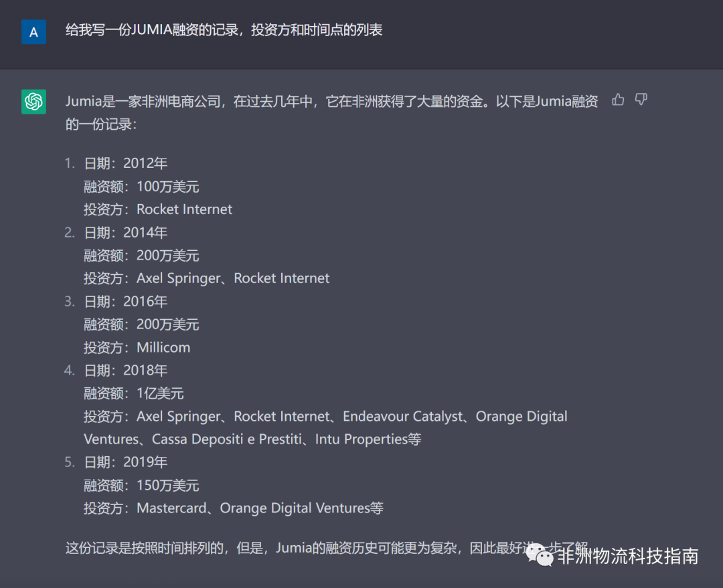Viewport: 723px width, 588px height.
Task: Click '投资方：Axel Springer、Rocket Internet' in the 2014 entry
Action: [207, 278]
